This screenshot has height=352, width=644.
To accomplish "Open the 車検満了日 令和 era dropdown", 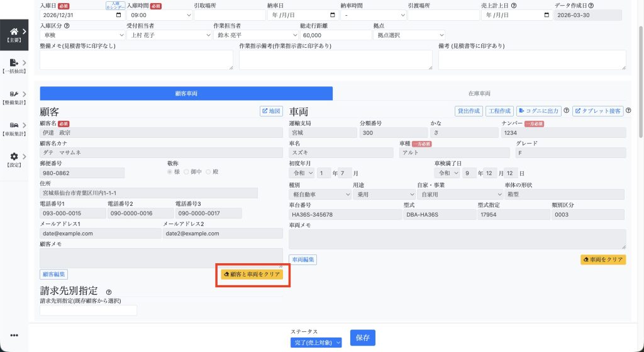I will coord(447,173).
